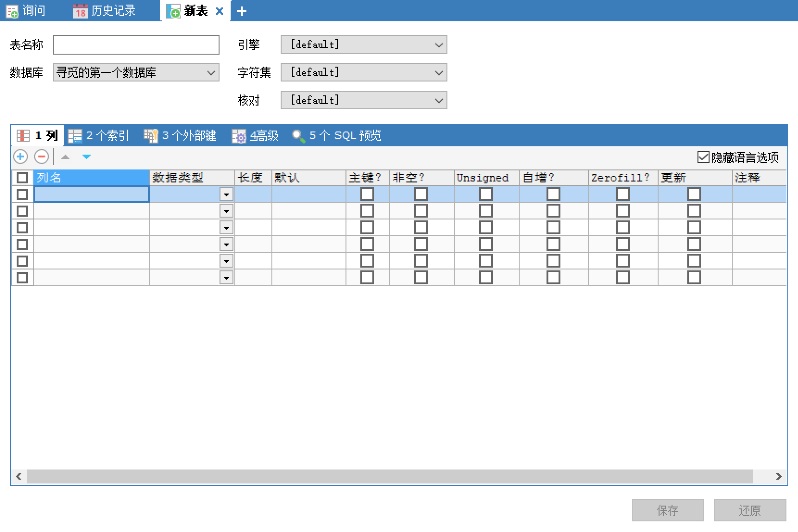Open the 数据库 dropdown

pos(136,73)
